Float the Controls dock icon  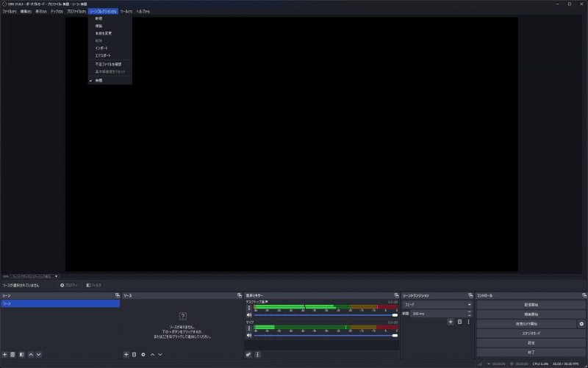(x=584, y=296)
